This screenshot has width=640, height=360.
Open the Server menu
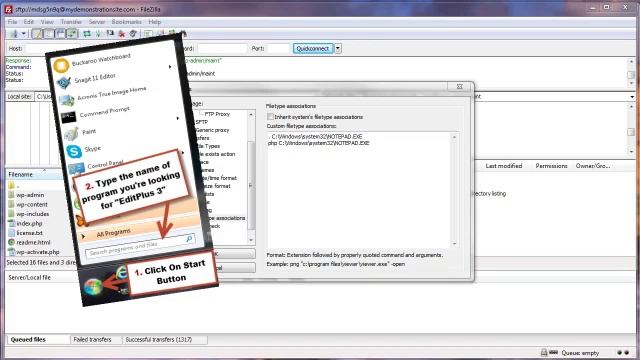97,22
